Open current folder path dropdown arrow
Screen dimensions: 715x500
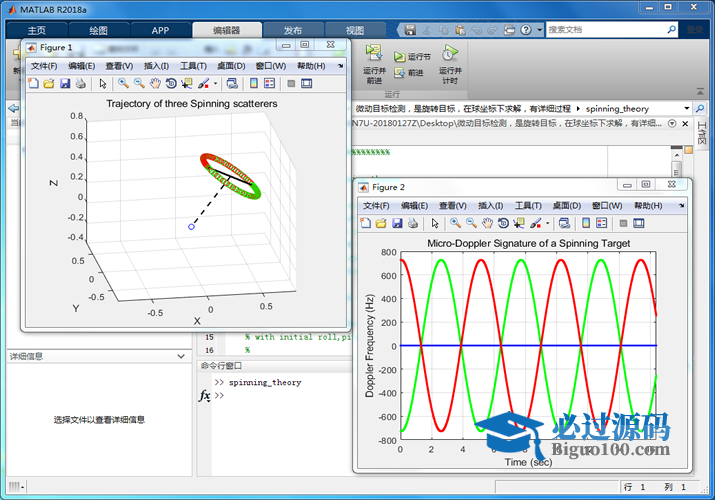pos(687,108)
